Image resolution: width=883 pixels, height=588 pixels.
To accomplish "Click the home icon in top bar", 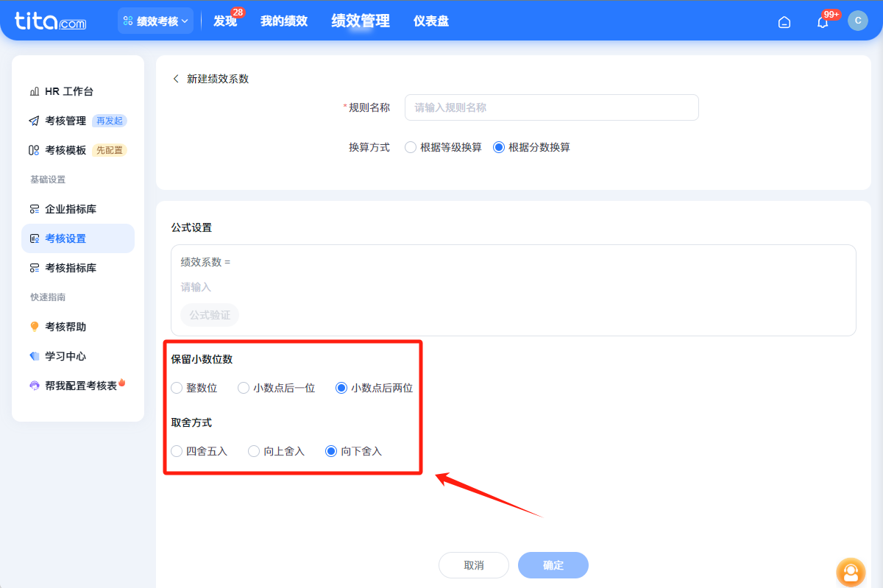I will (x=784, y=21).
